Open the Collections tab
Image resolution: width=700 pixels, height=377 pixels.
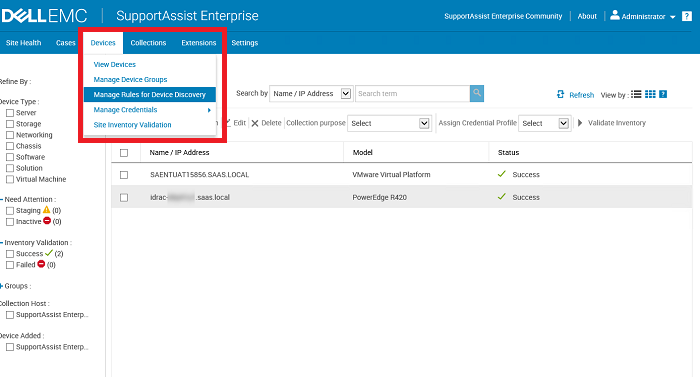pyautogui.click(x=148, y=43)
